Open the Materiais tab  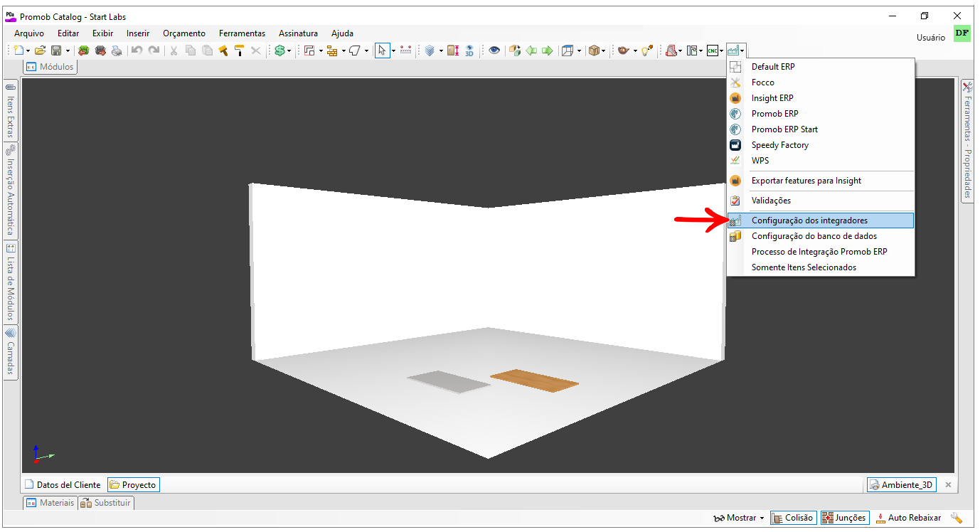[x=49, y=503]
